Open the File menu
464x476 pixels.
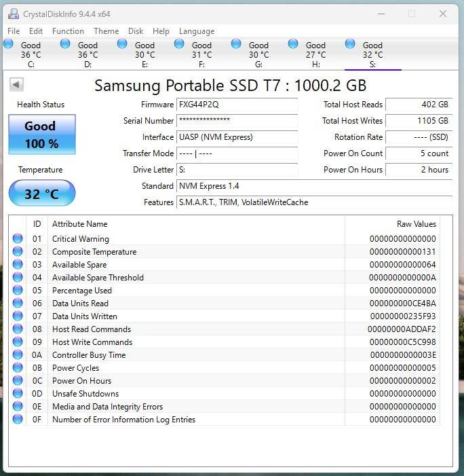click(14, 31)
